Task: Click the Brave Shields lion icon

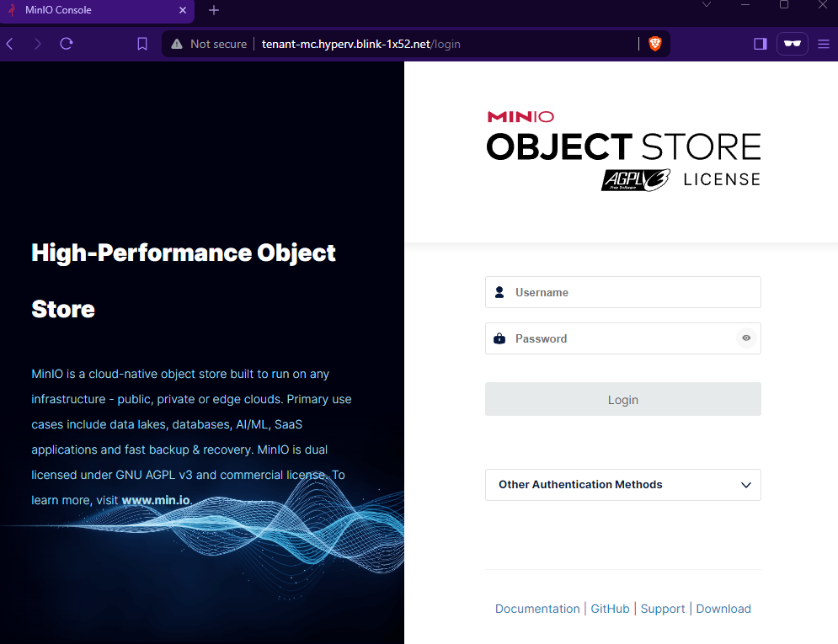Action: pos(655,44)
